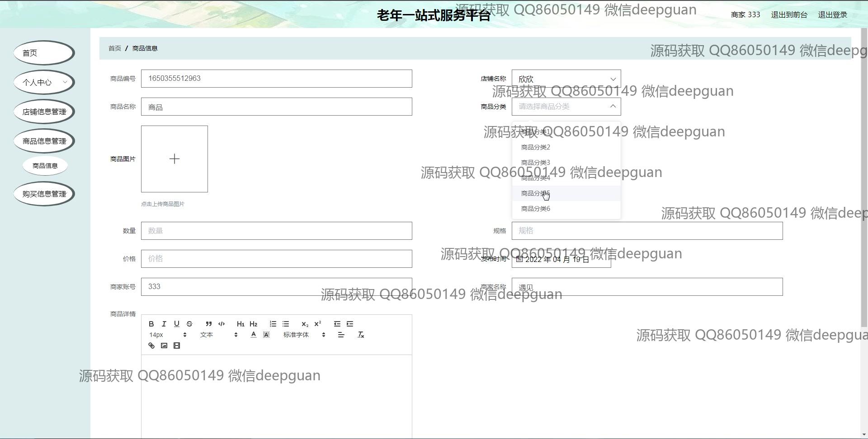
Task: Click inside the 商品详情 rich text area
Action: (x=277, y=397)
